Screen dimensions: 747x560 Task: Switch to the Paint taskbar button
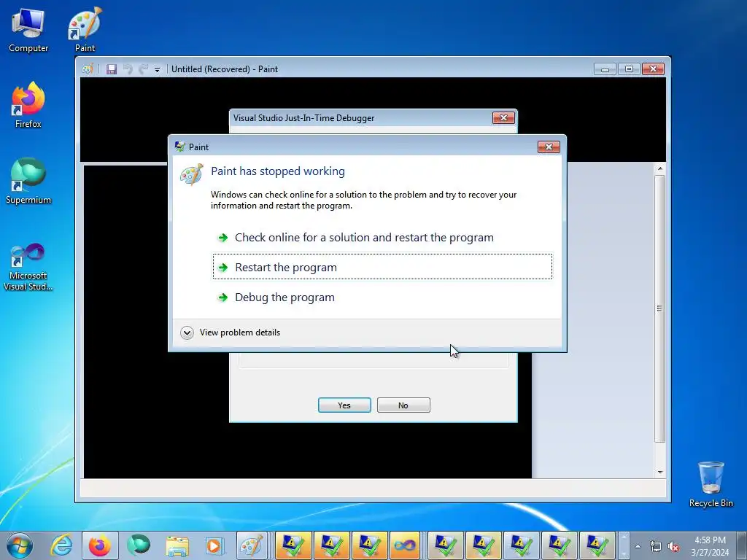tap(252, 545)
